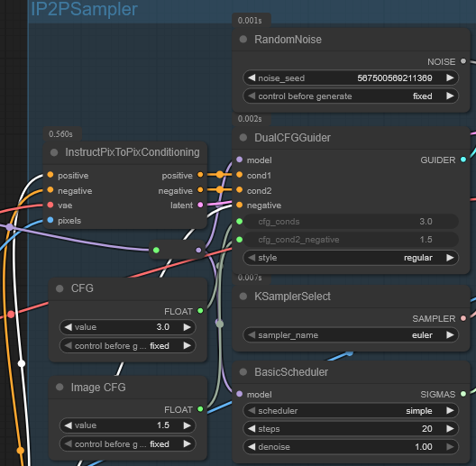Click the cfg_conds value field
476x466 pixels.
click(351, 222)
